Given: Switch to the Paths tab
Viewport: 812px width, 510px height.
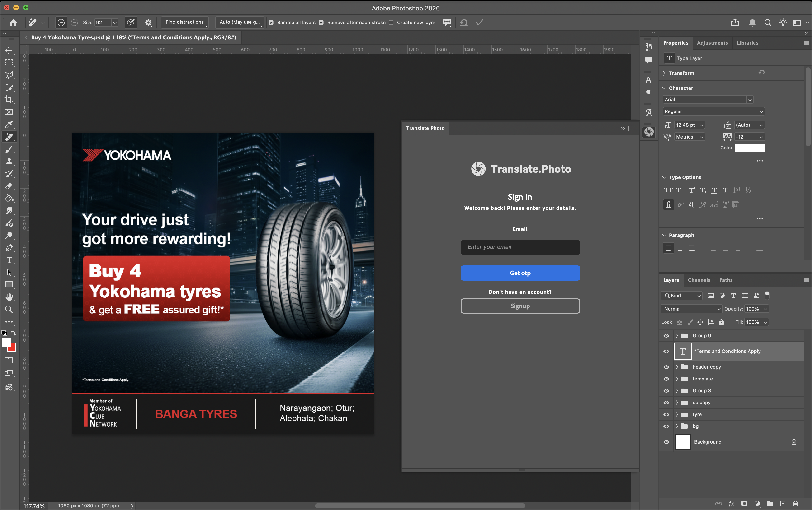Looking at the screenshot, I should pos(726,280).
